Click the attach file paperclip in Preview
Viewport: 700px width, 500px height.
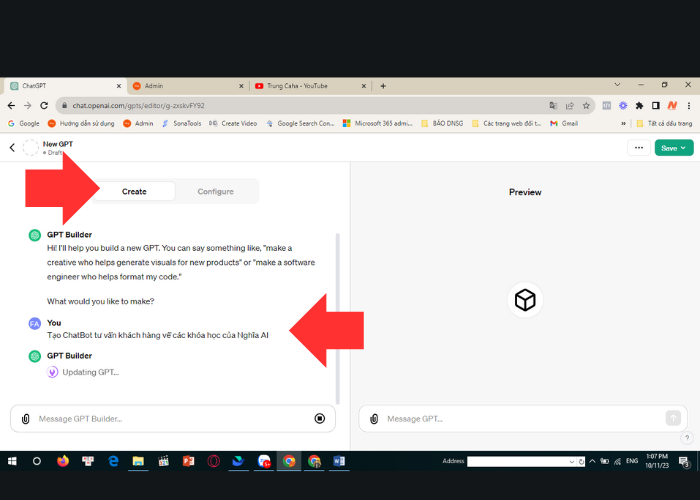(373, 419)
